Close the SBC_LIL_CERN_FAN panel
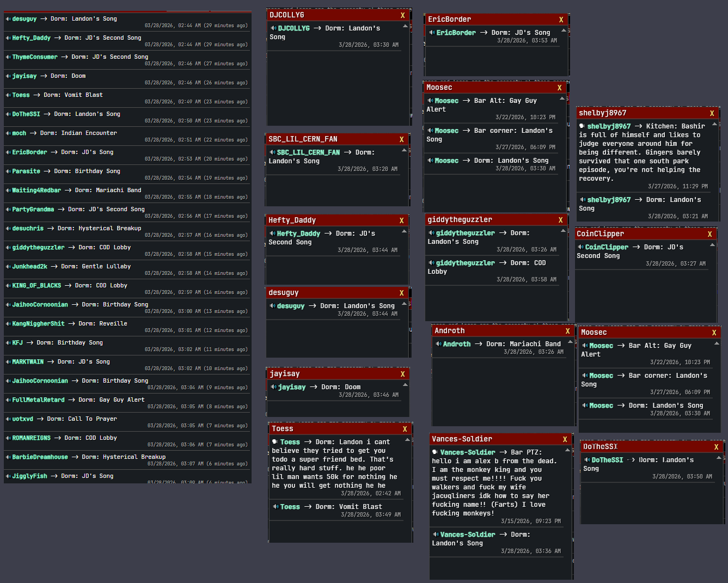This screenshot has height=583, width=728. pos(402,139)
